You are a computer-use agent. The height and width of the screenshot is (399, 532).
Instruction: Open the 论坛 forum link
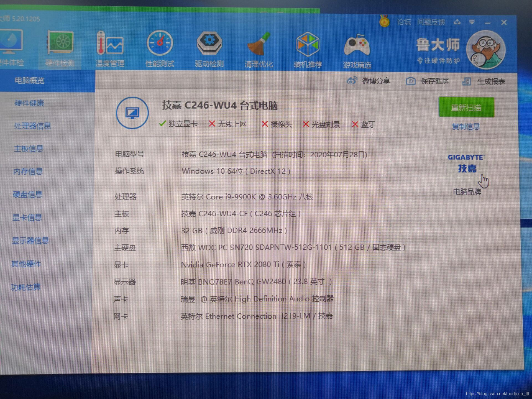404,22
